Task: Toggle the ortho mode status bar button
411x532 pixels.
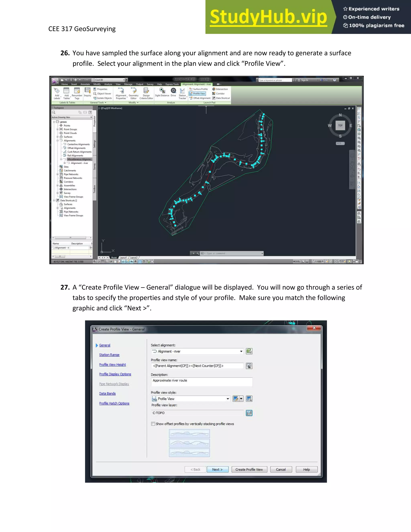Action: pyautogui.click(x=107, y=262)
